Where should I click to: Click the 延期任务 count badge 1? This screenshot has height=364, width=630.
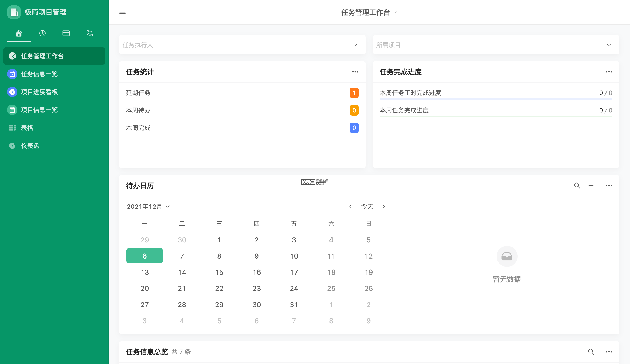point(354,93)
